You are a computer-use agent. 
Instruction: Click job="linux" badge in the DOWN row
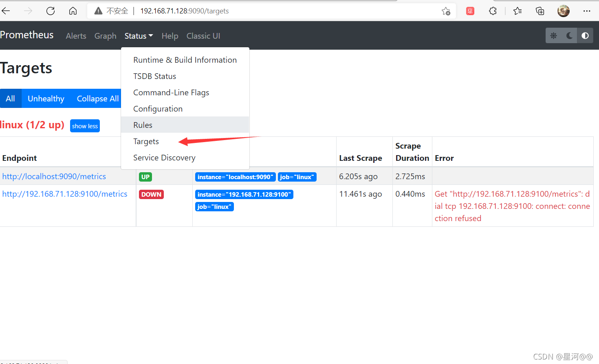click(214, 206)
